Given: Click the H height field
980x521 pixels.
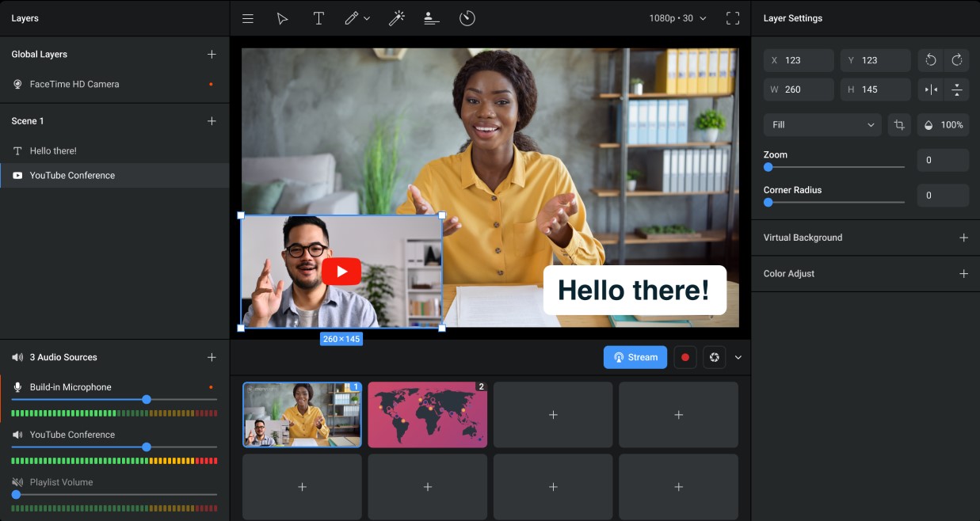Looking at the screenshot, I should [x=875, y=89].
